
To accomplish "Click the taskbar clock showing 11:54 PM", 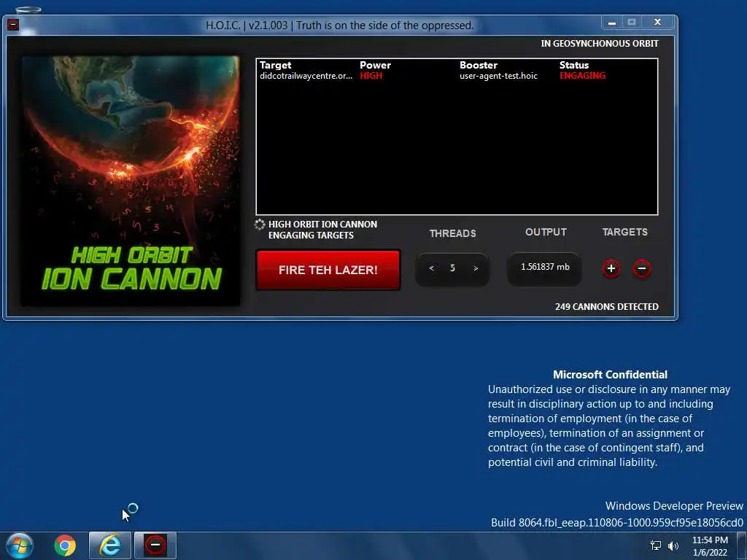I will point(710,546).
